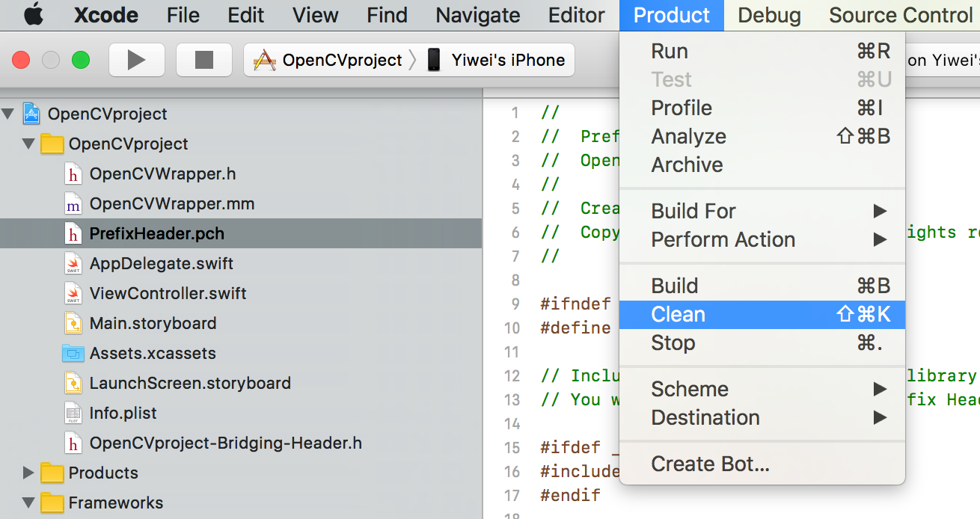Click the Run (play) toolbar icon
This screenshot has height=519, width=980.
pos(137,60)
